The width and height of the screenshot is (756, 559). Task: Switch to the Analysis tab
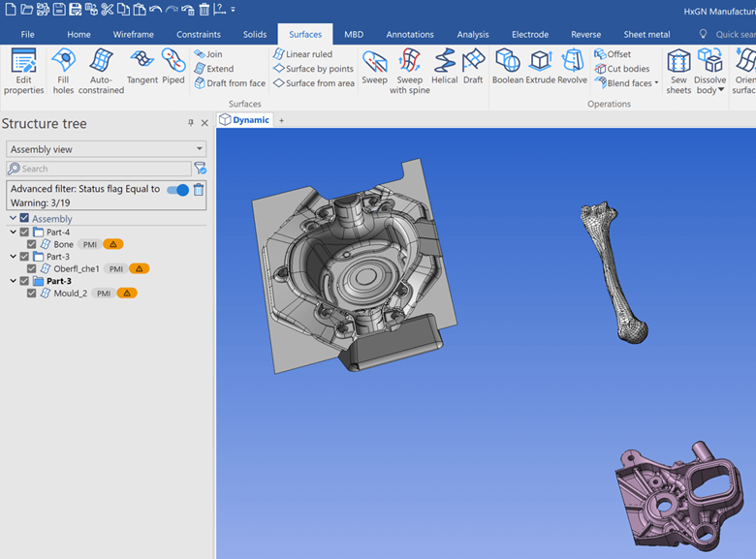[473, 34]
